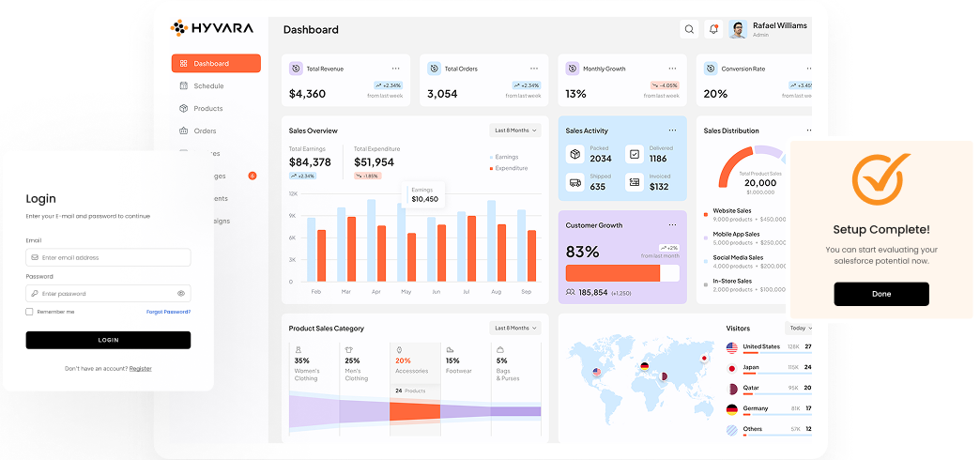Click the Packed box icon in Sales Activity
Image resolution: width=980 pixels, height=460 pixels.
pyautogui.click(x=575, y=154)
